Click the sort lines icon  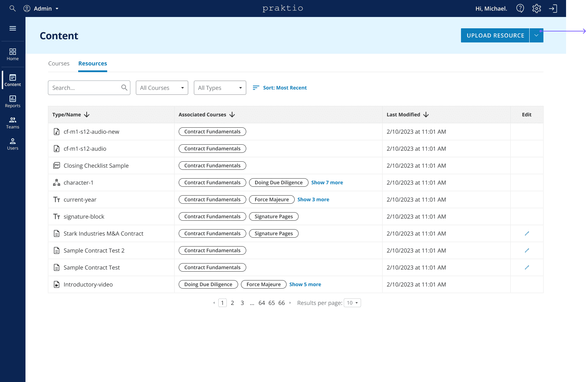(x=256, y=88)
